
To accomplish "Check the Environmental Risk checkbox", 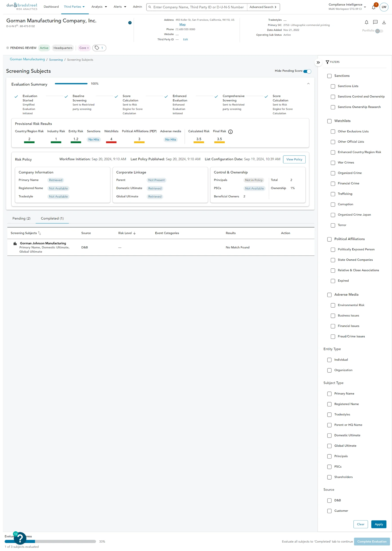I will pyautogui.click(x=333, y=305).
